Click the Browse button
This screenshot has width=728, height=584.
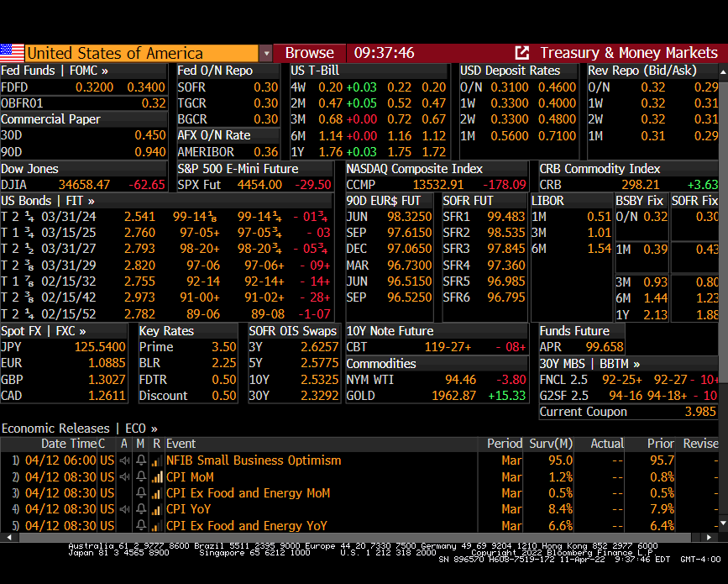tap(309, 53)
